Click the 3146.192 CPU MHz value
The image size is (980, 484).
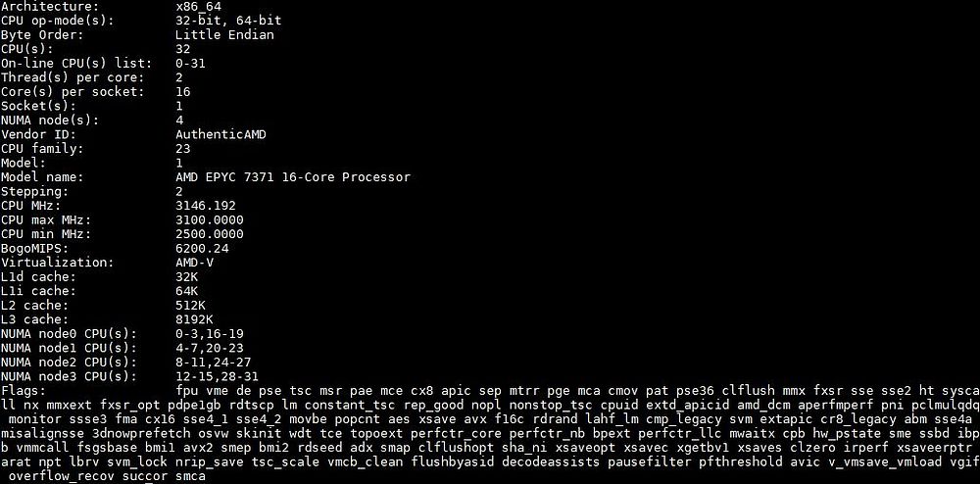(206, 206)
